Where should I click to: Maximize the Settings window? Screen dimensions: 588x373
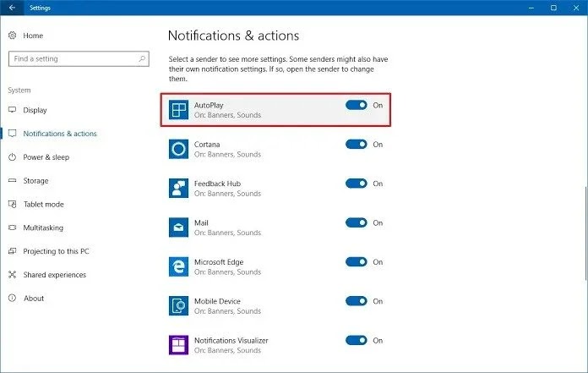click(553, 8)
